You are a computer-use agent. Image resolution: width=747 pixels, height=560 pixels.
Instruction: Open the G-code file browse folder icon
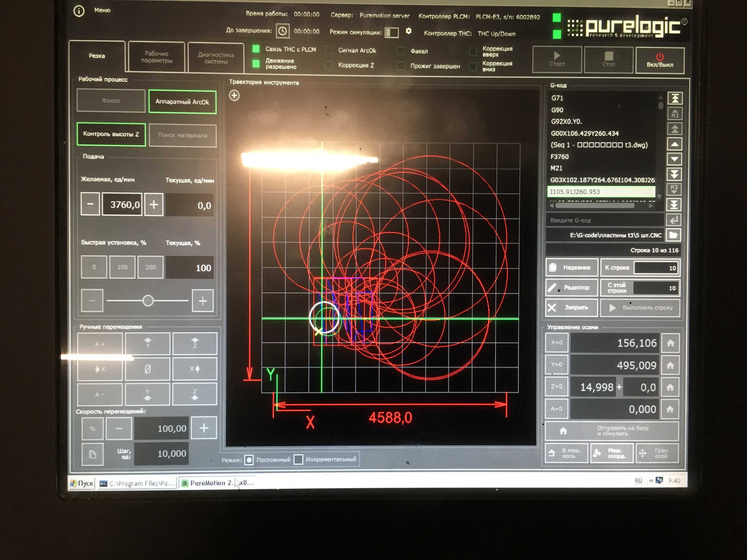tap(673, 235)
